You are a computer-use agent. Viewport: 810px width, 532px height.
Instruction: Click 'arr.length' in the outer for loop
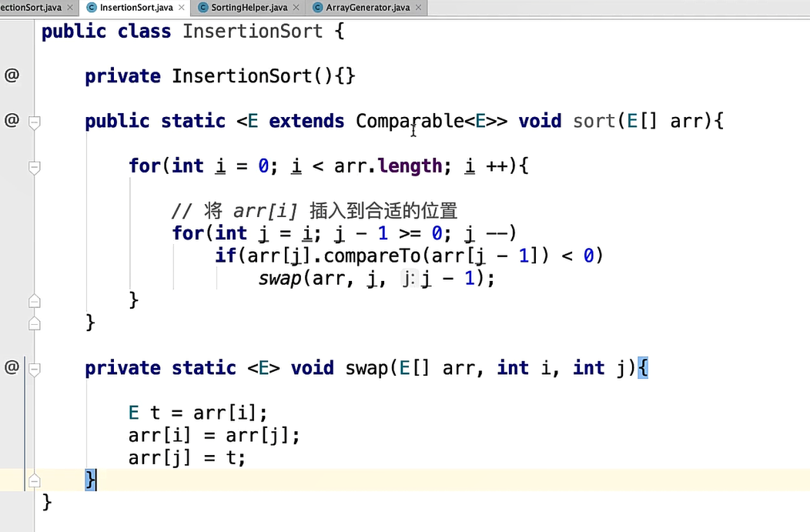388,166
